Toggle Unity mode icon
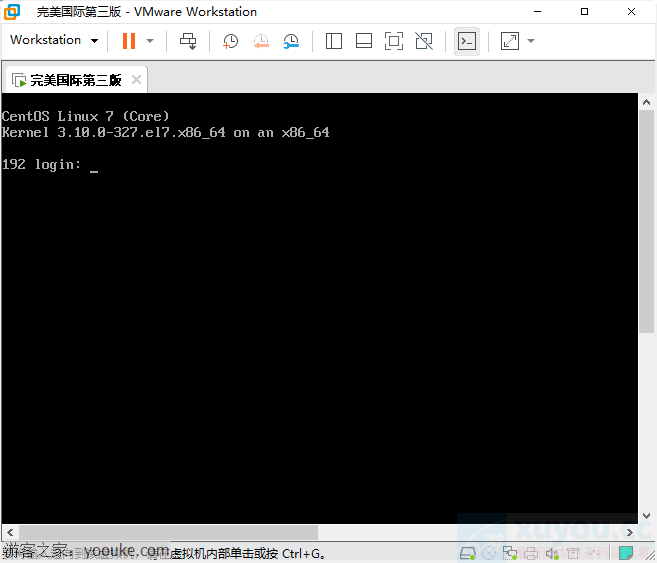This screenshot has height=563, width=657. point(424,41)
